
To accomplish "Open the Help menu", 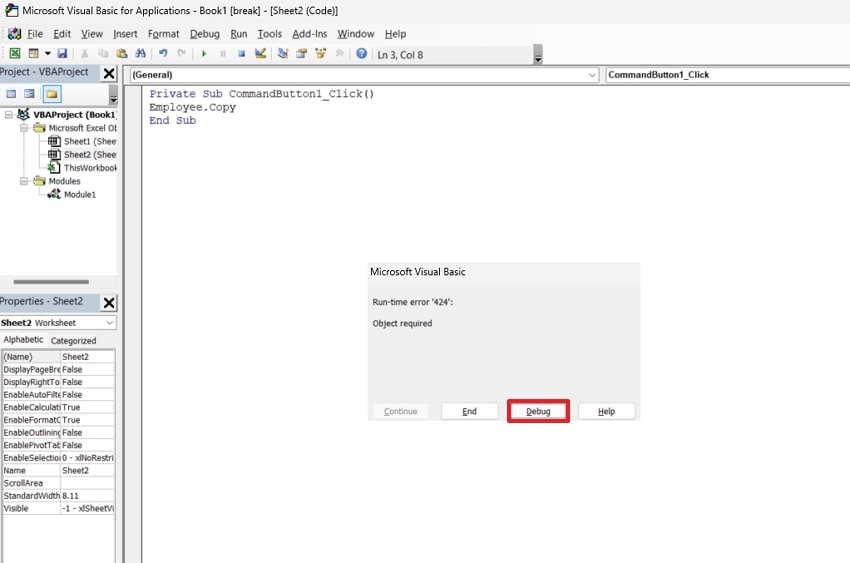I will pos(395,34).
